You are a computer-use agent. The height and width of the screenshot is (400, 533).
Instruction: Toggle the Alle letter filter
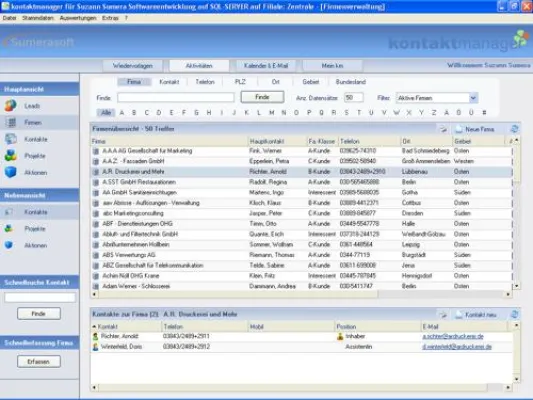coord(106,112)
